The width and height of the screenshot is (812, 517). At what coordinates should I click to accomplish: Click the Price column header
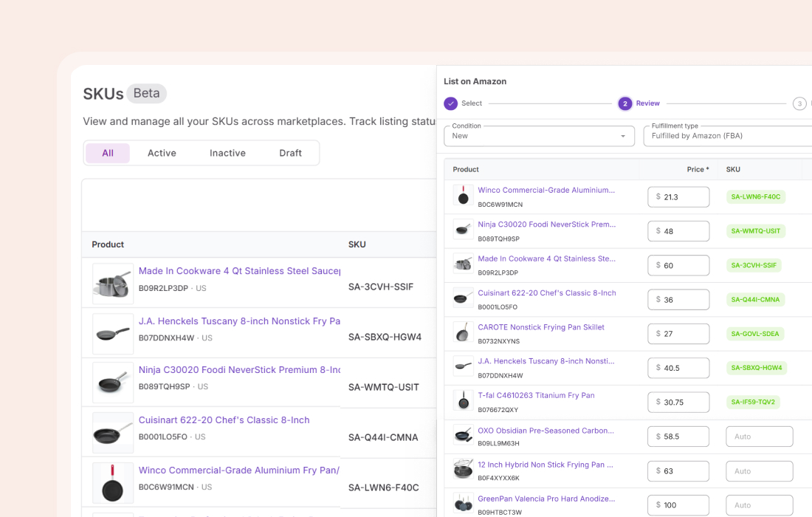coord(697,170)
